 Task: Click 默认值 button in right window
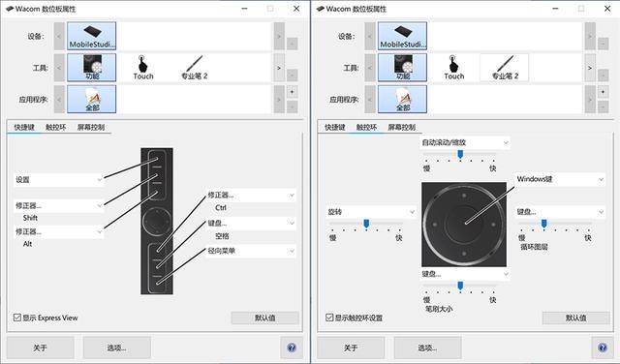(575, 318)
